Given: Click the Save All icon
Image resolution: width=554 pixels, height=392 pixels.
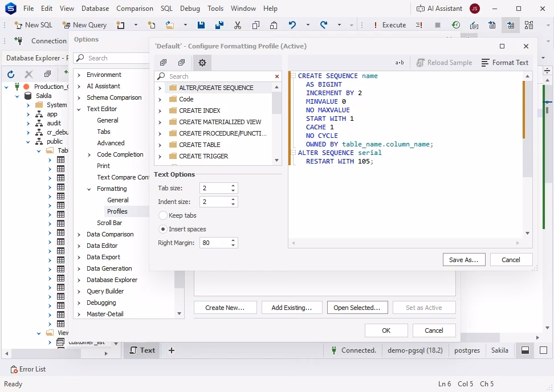Looking at the screenshot, I should click(219, 25).
